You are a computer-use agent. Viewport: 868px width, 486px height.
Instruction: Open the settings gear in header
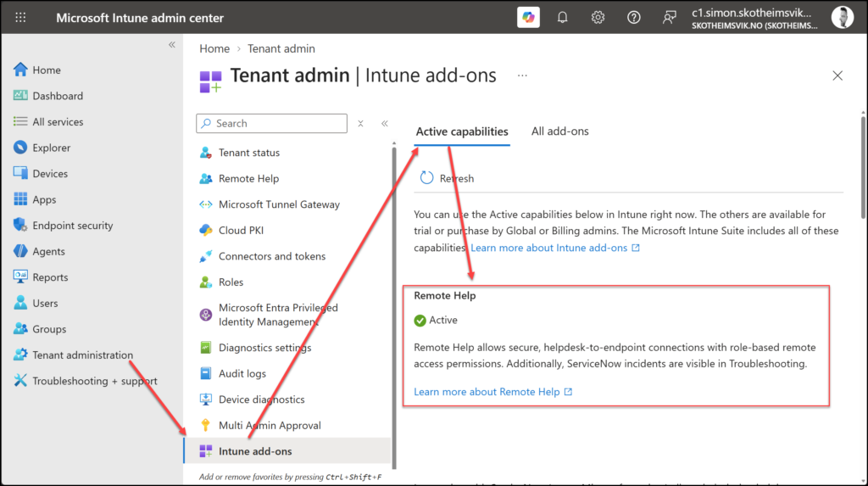pyautogui.click(x=598, y=17)
